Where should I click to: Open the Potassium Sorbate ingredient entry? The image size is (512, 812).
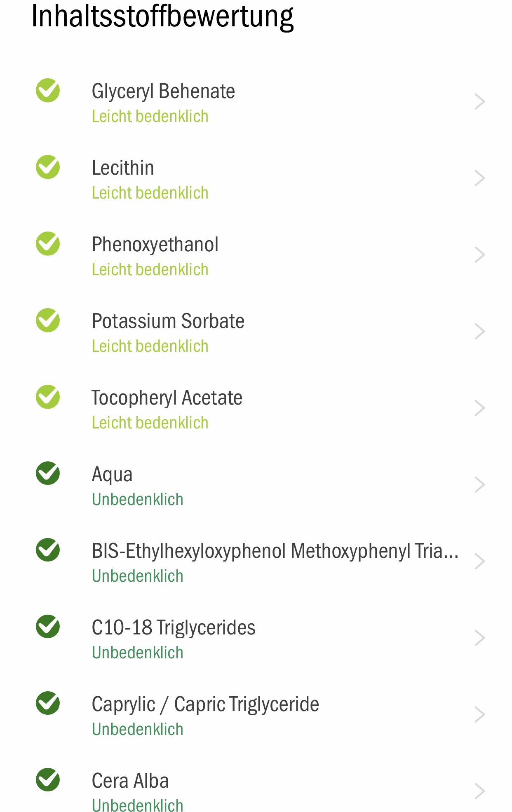[x=256, y=332]
